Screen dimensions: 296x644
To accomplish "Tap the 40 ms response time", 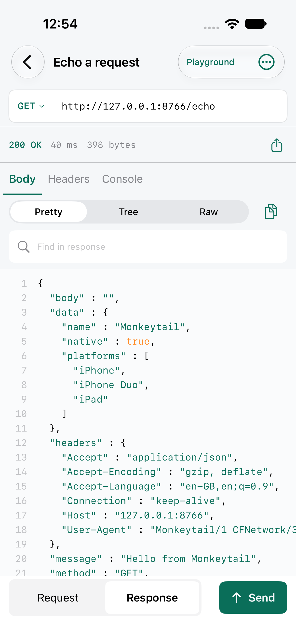I will pyautogui.click(x=64, y=145).
